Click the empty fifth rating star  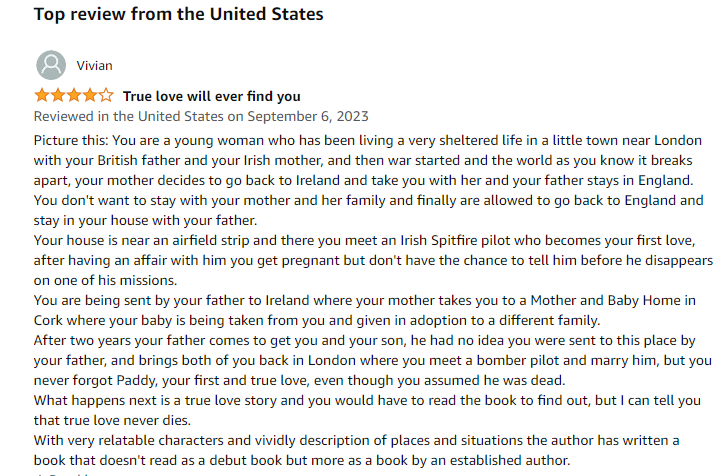106,96
